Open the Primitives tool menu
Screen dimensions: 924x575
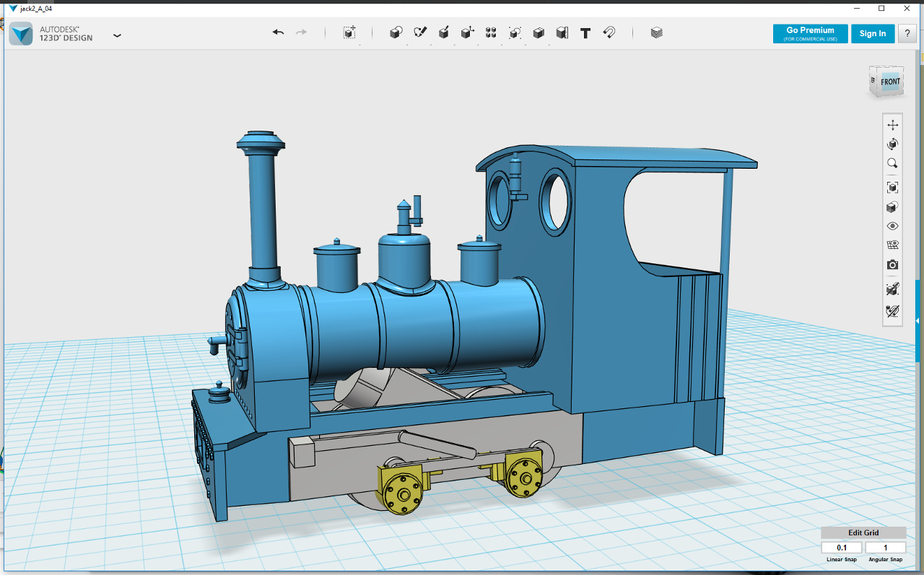(396, 32)
